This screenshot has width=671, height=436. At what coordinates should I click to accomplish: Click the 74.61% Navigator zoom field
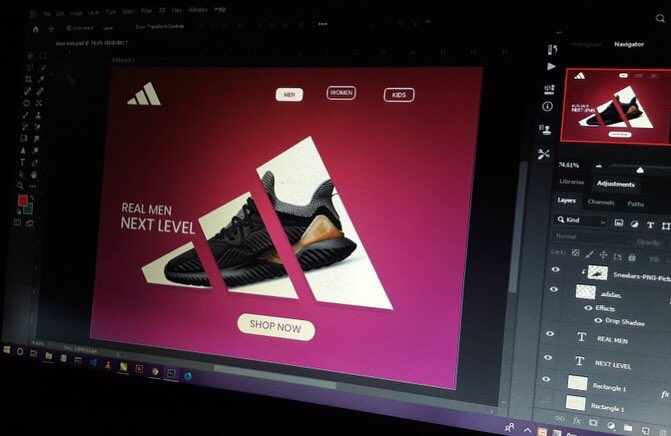569,165
